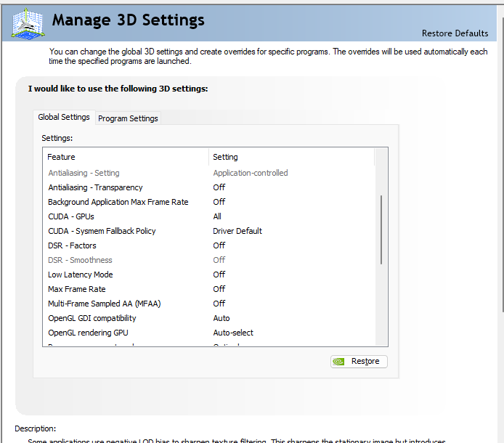Select CUDA - Sysmem Fallback Policy feature
The width and height of the screenshot is (504, 443).
click(x=102, y=231)
